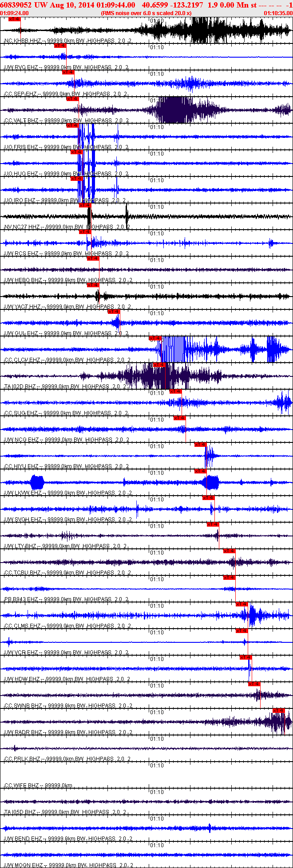Select the pick marker on CC.SWNB.BHZ trace
This screenshot has width=293, height=868.
click(254, 684)
